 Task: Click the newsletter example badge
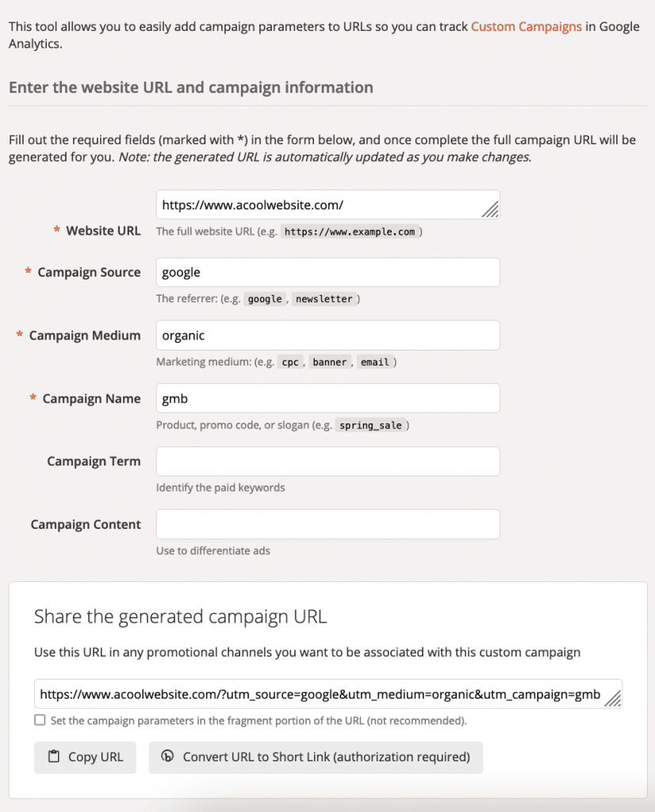[324, 298]
